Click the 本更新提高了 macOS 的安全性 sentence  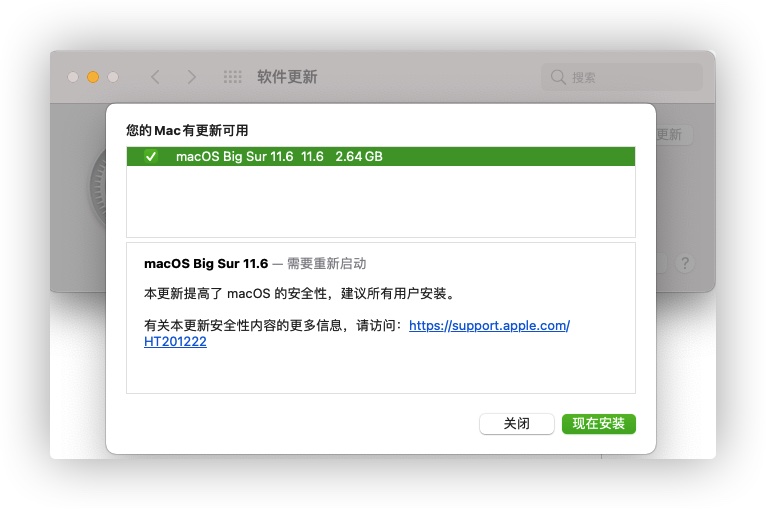tap(300, 294)
